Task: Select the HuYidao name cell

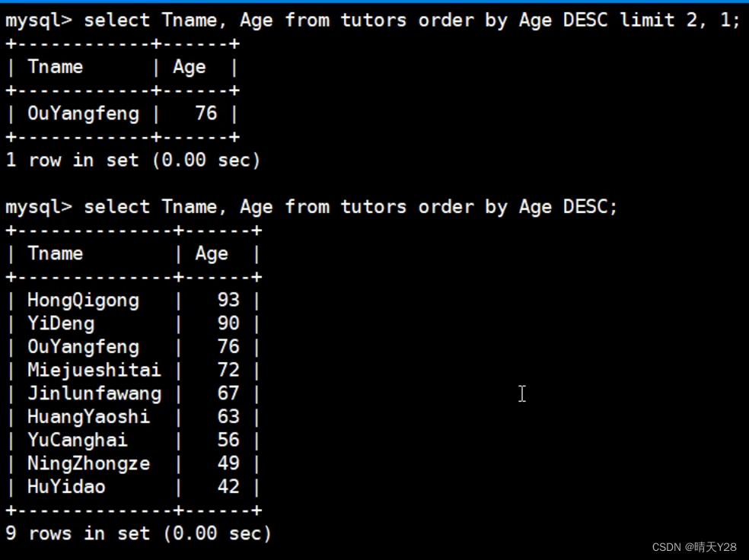Action: (x=66, y=488)
